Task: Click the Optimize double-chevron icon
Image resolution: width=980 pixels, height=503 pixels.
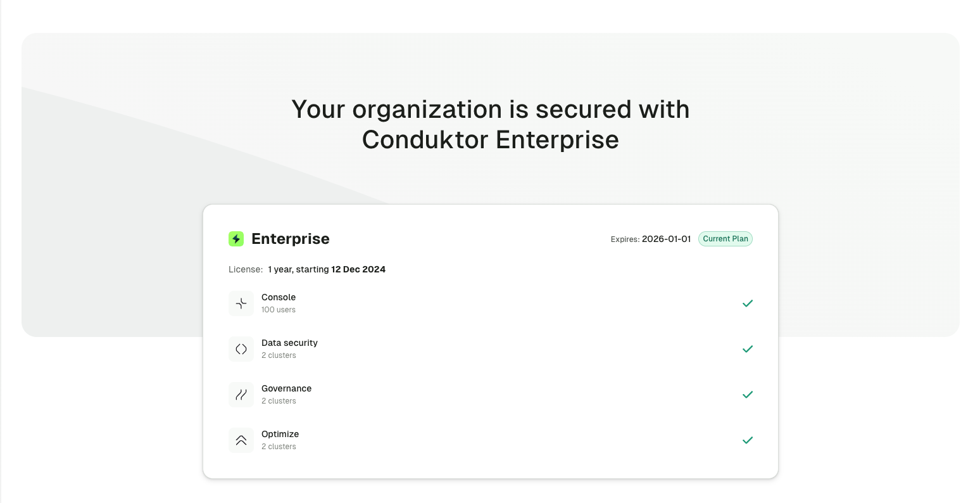Action: point(241,440)
